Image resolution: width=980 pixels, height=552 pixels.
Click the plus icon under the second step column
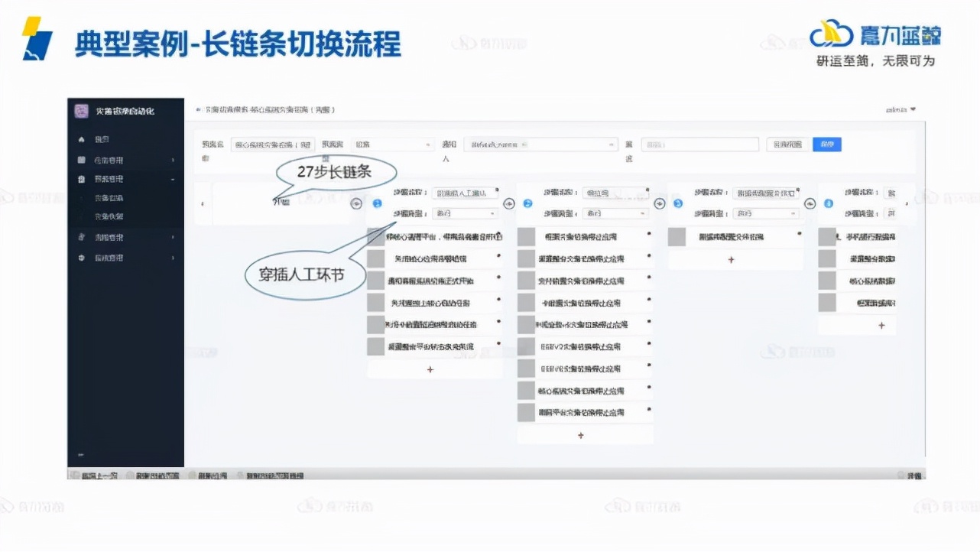point(581,435)
